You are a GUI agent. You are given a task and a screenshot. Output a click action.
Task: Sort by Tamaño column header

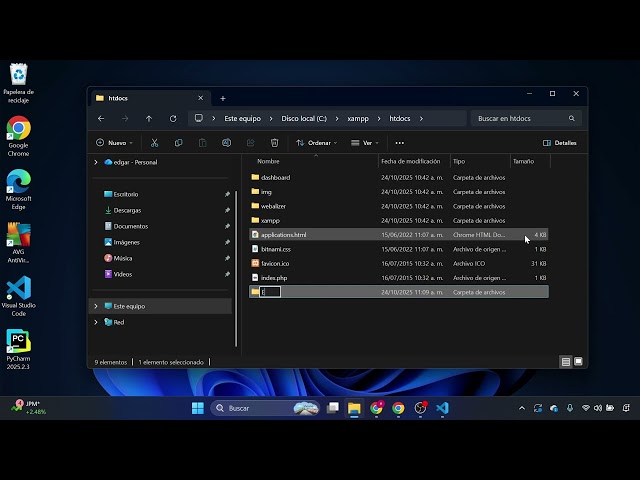click(523, 161)
